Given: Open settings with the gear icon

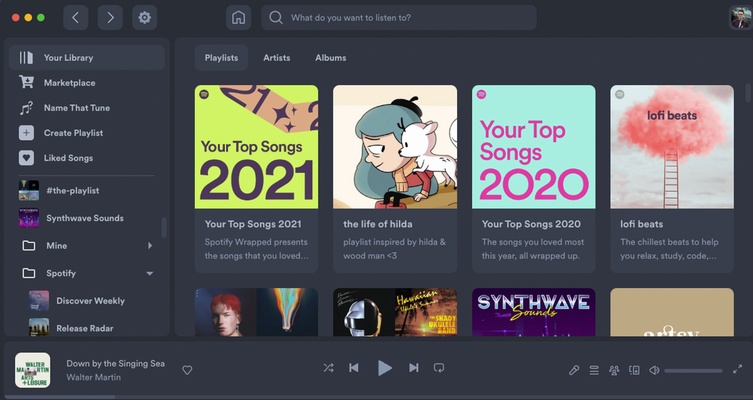Looking at the screenshot, I should click(x=145, y=18).
